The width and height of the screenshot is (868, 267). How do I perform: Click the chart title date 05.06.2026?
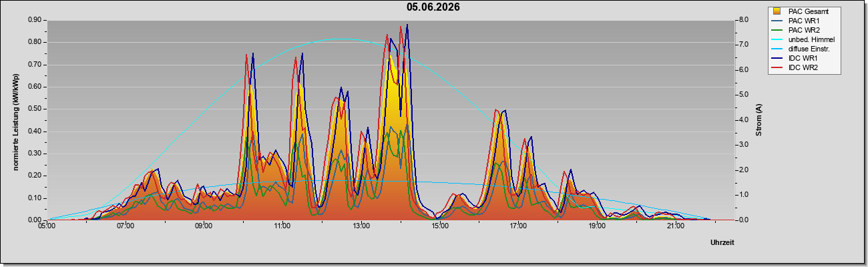coord(433,7)
